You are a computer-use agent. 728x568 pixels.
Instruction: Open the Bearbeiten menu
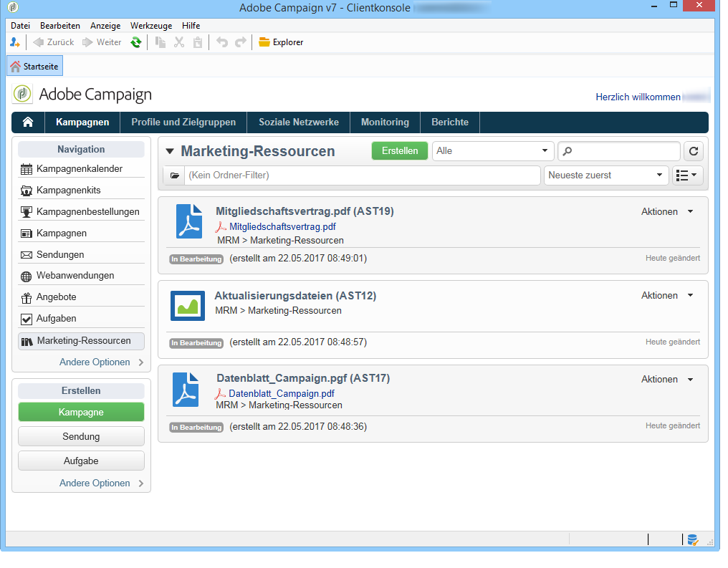pos(60,26)
